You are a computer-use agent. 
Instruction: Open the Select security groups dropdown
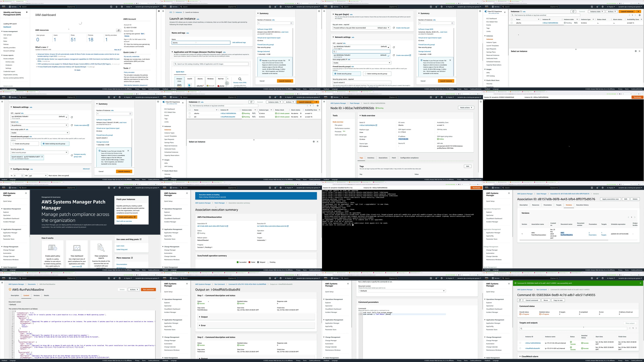click(x=39, y=152)
